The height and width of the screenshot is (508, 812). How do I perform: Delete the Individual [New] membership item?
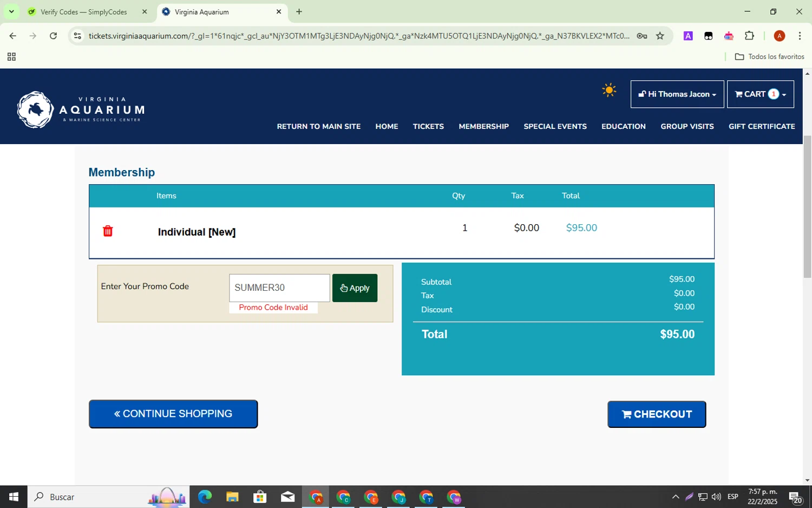point(108,231)
